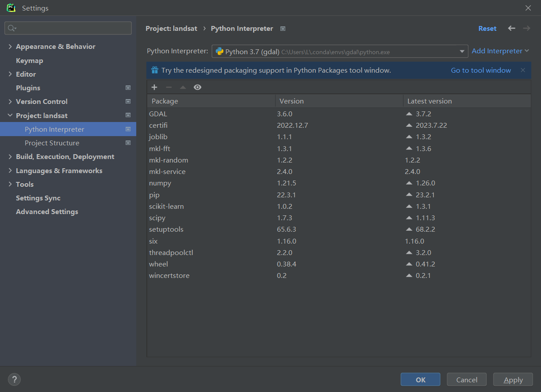Select the wheel package row
This screenshot has height=392, width=541.
(339, 264)
